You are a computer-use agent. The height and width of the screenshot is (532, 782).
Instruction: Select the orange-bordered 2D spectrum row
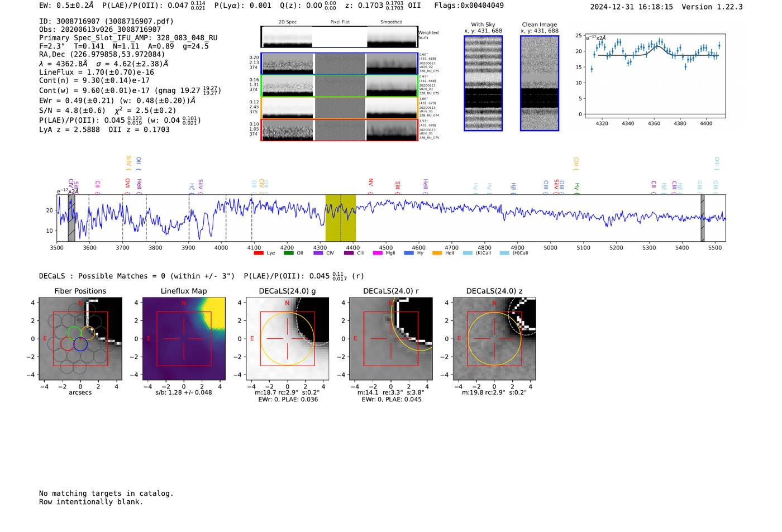[340, 107]
